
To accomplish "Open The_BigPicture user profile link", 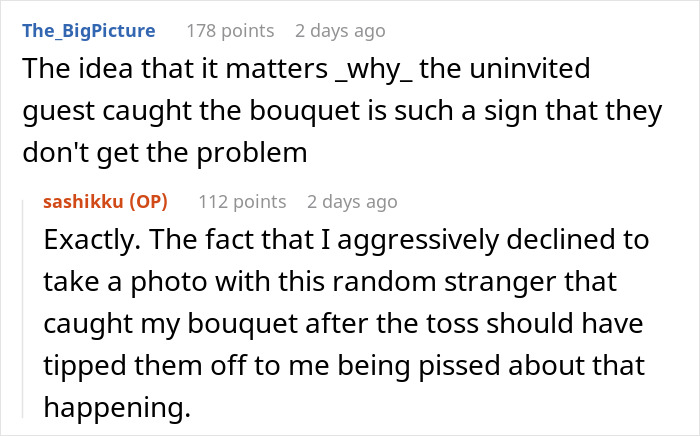I will (88, 30).
